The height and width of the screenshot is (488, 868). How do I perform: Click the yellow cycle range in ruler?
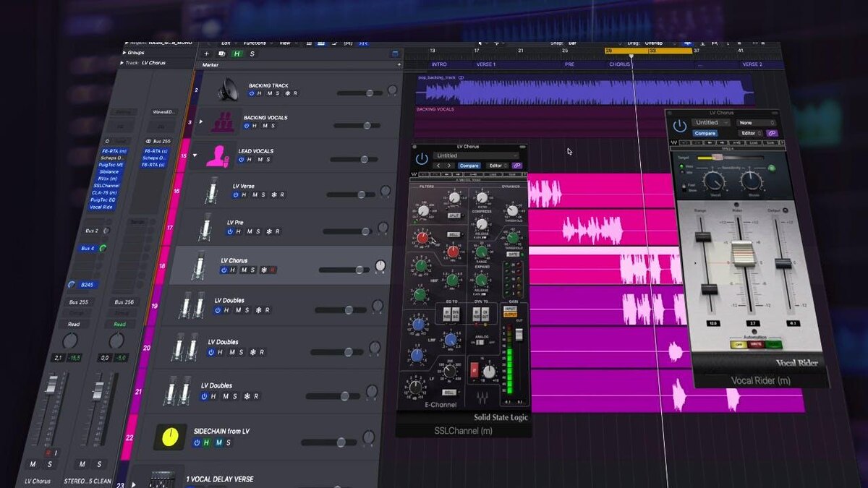click(x=648, y=51)
